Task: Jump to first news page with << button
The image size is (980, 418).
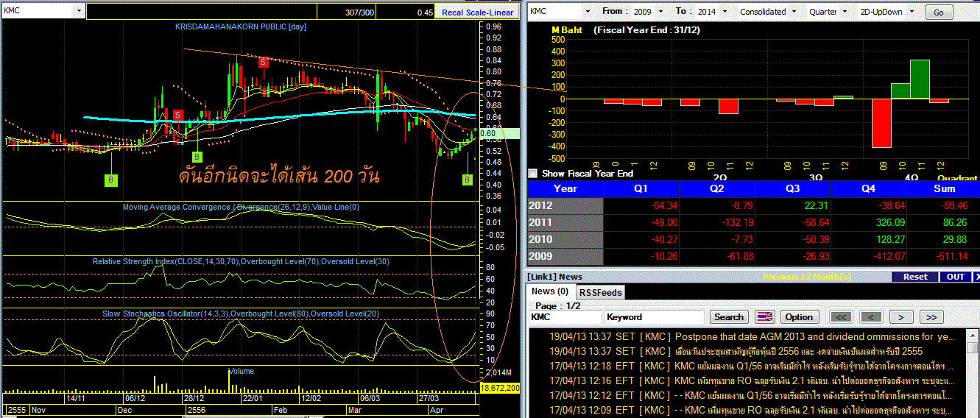Action: 841,317
